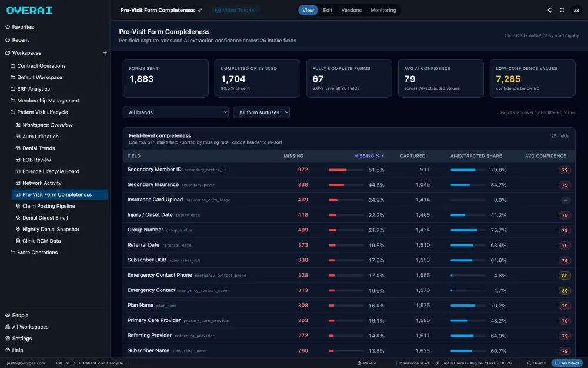This screenshot has width=588, height=368.
Task: Open Favorites in the sidebar
Action: click(x=19, y=27)
